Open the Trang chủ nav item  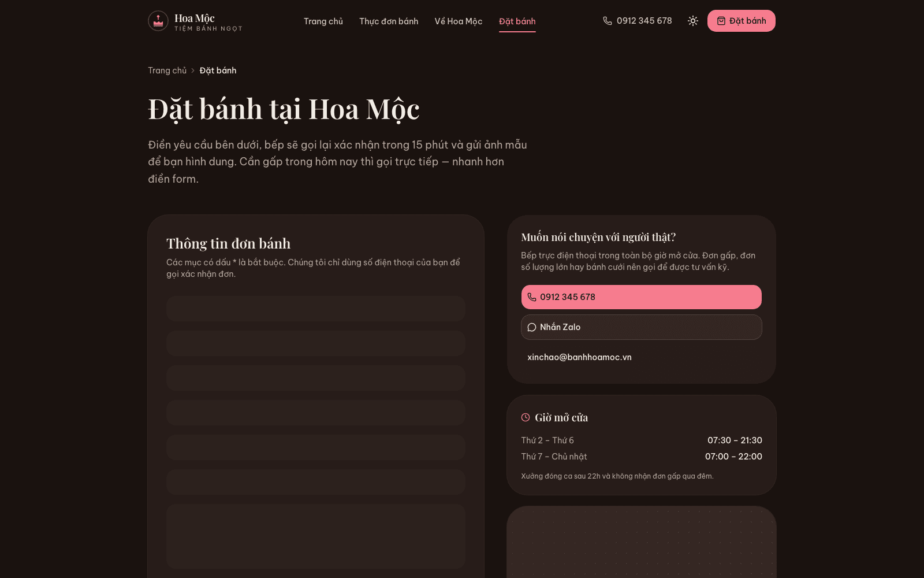(323, 21)
